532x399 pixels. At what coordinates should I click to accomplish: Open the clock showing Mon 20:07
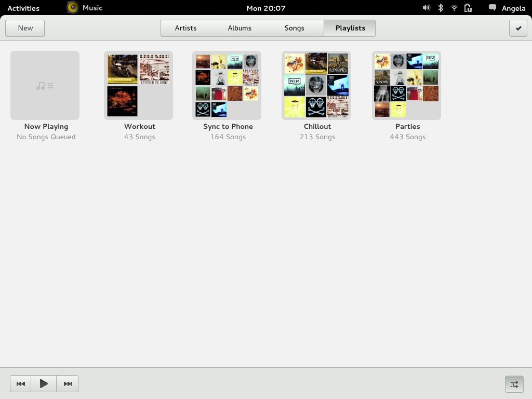[x=266, y=8]
